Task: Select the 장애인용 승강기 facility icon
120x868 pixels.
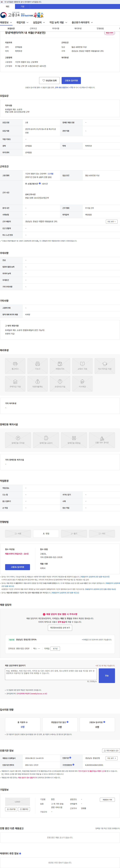Action: [46, 440]
